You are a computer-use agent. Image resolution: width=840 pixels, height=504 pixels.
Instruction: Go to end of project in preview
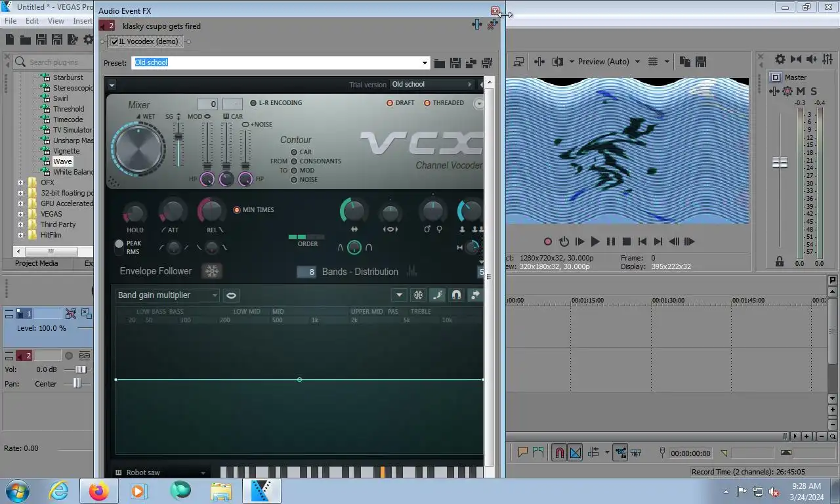[658, 241]
